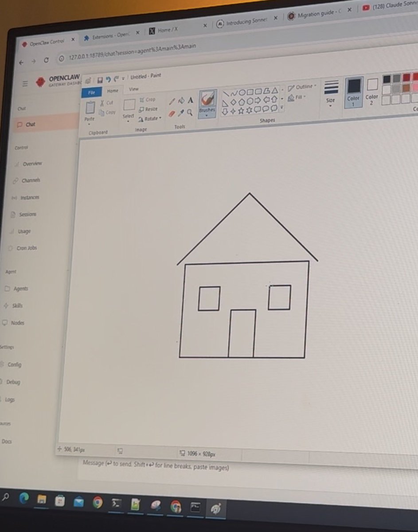Click the Redo arrow in Paint title bar
Viewport: 418px width, 532px height.
[116, 79]
